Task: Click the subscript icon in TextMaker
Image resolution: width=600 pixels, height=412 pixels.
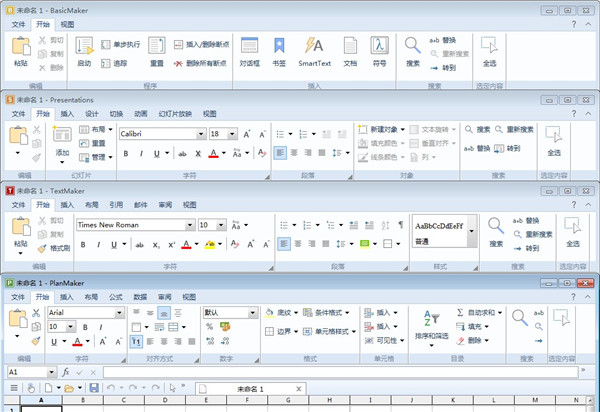Action: point(156,245)
